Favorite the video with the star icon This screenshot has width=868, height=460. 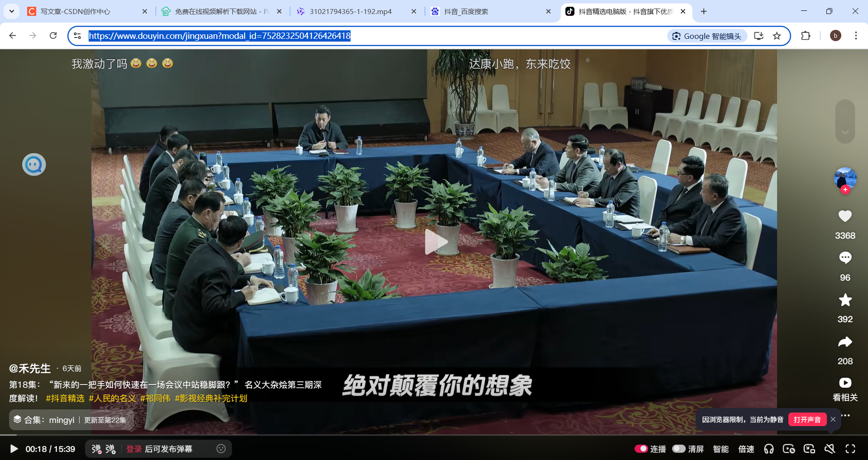point(845,300)
